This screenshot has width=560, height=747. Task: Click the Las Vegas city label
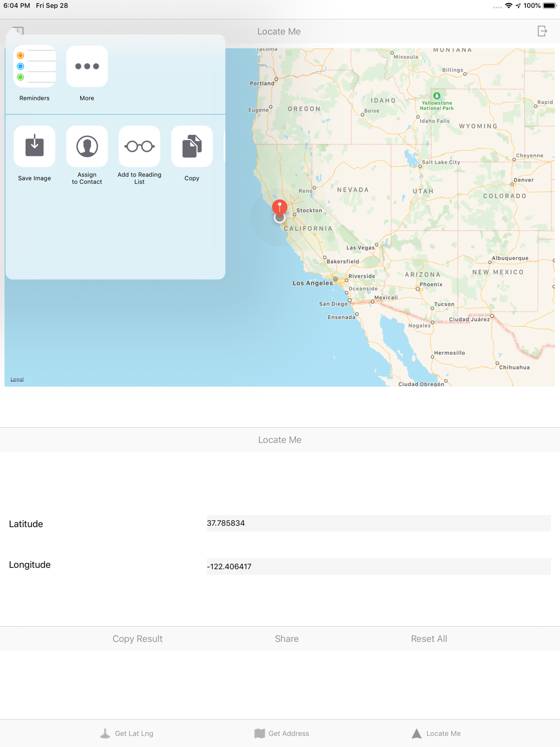click(x=361, y=248)
